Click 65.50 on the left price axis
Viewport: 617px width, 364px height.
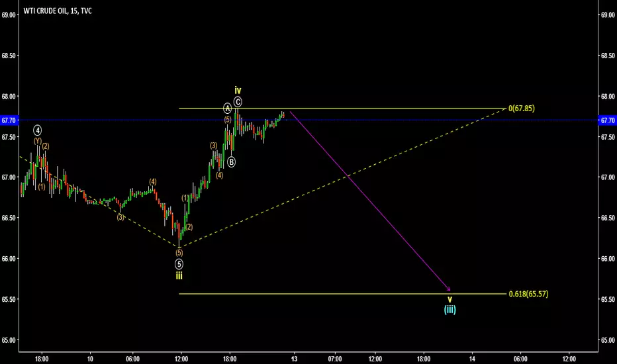(x=9, y=299)
